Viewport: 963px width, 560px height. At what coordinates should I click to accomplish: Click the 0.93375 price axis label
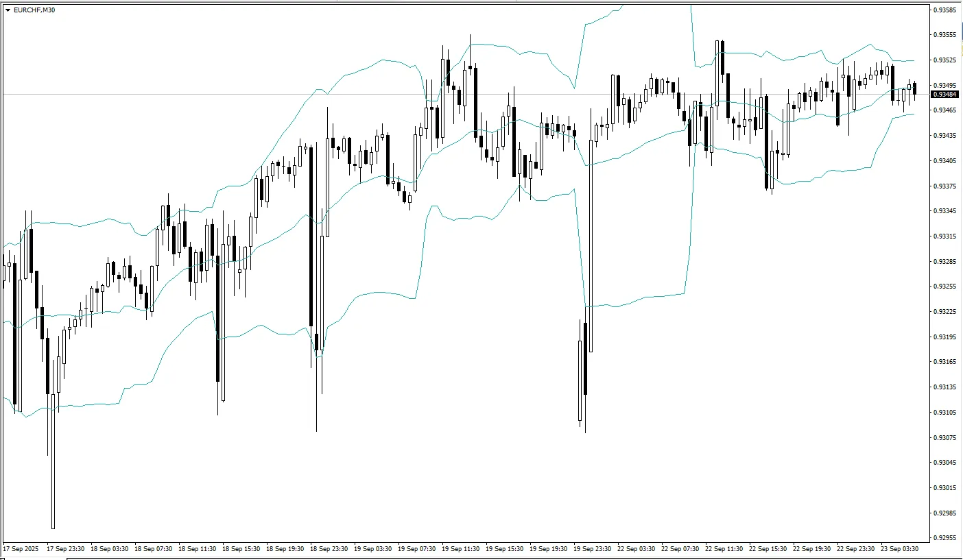[x=946, y=186]
